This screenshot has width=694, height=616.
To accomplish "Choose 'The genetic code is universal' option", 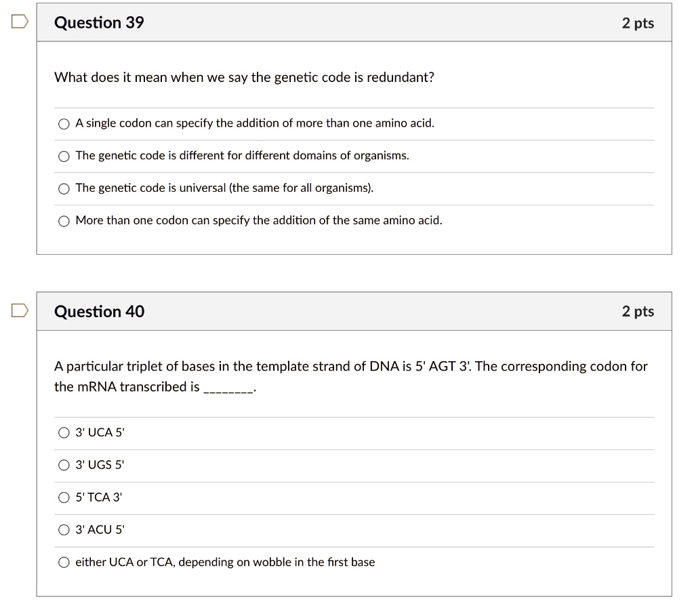I will coord(64,188).
